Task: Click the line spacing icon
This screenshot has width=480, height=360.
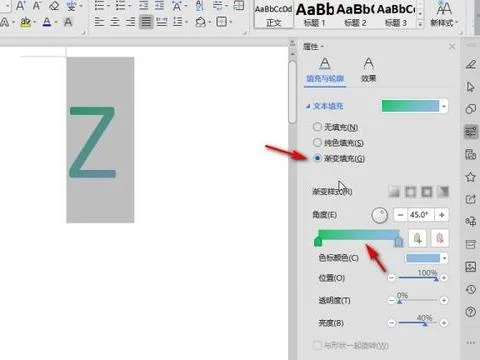Action: [x=178, y=22]
